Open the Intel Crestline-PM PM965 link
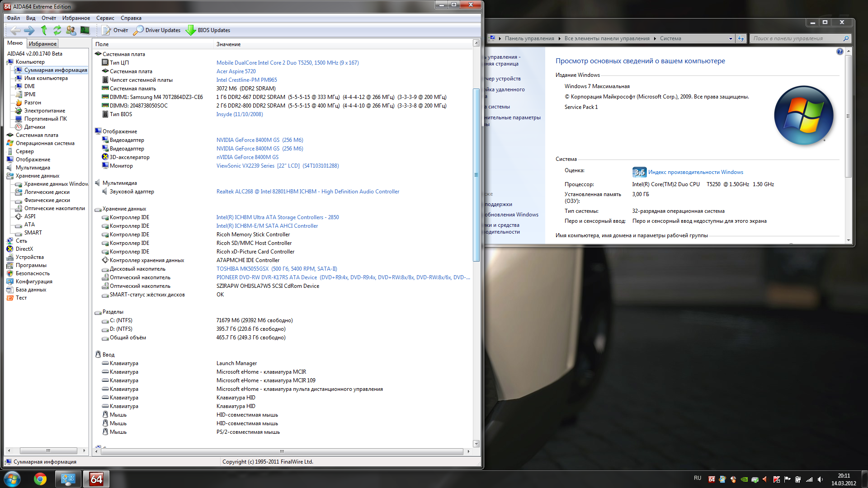The image size is (868, 488). pyautogui.click(x=246, y=80)
